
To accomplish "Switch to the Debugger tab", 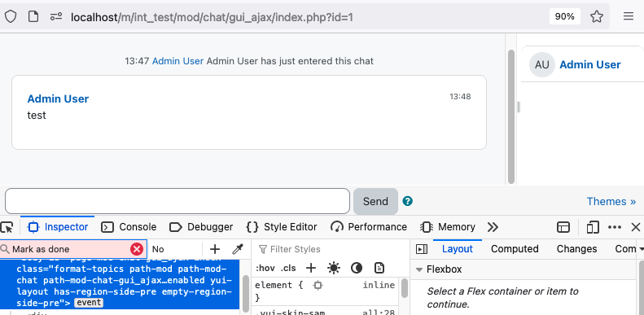I will click(x=201, y=227).
